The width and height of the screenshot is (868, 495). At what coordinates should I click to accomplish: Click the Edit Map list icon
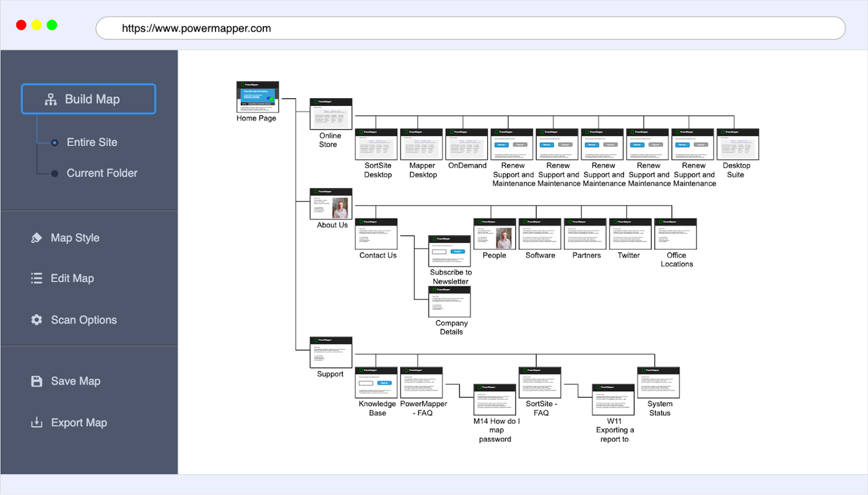[36, 278]
